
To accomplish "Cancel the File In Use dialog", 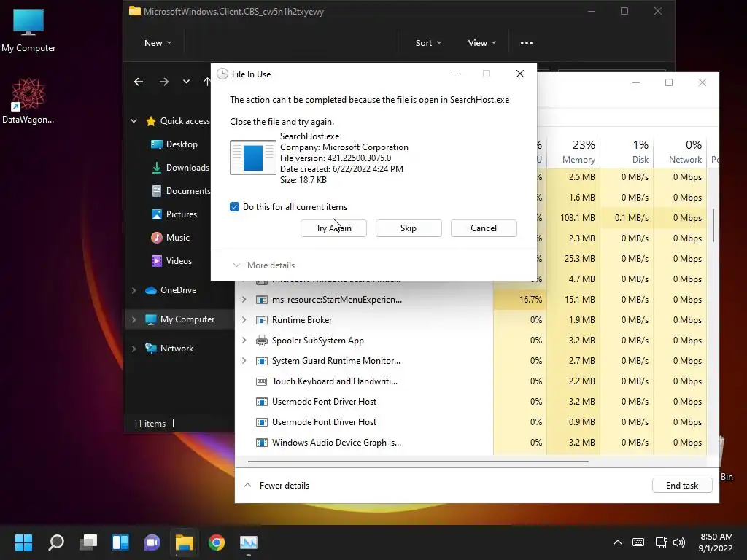I will click(484, 228).
